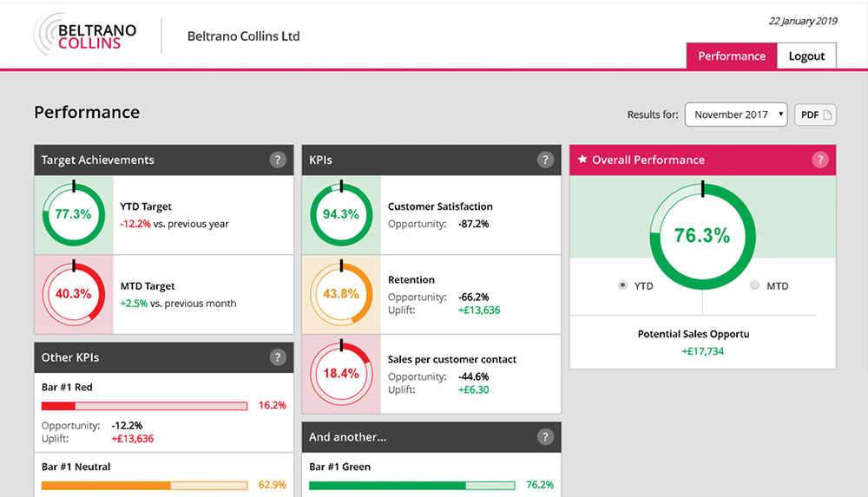868x497 pixels.
Task: Click the Beltrano Collins logo
Action: pyautogui.click(x=85, y=36)
